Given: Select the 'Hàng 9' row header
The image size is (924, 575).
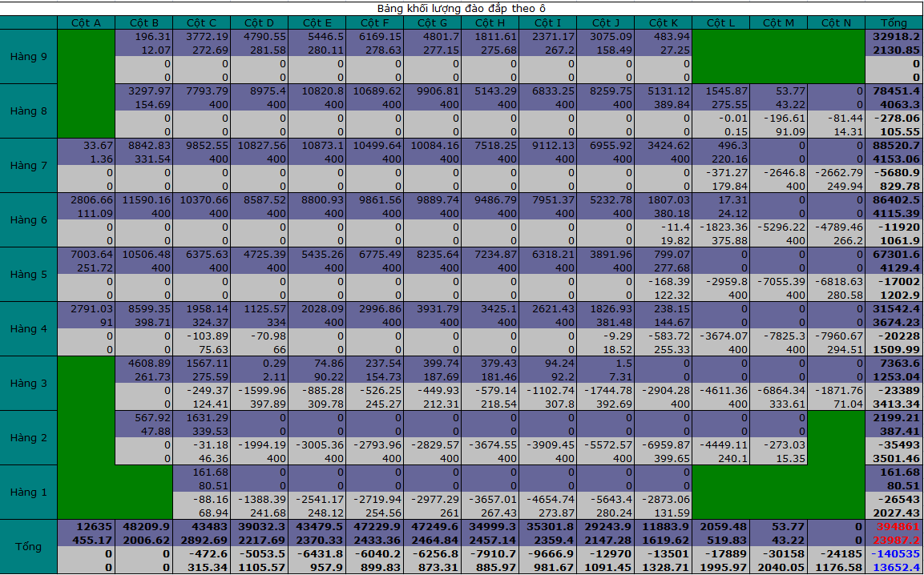Looking at the screenshot, I should click(29, 57).
